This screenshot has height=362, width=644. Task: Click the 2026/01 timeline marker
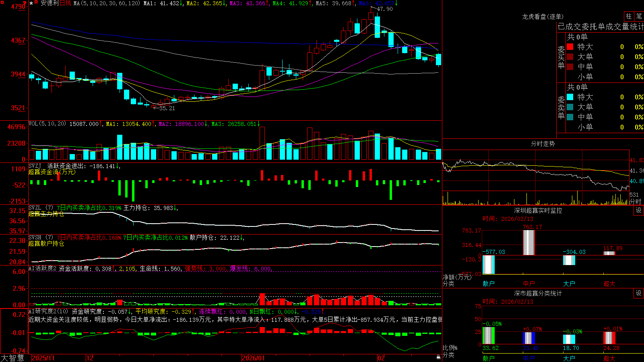point(253,358)
